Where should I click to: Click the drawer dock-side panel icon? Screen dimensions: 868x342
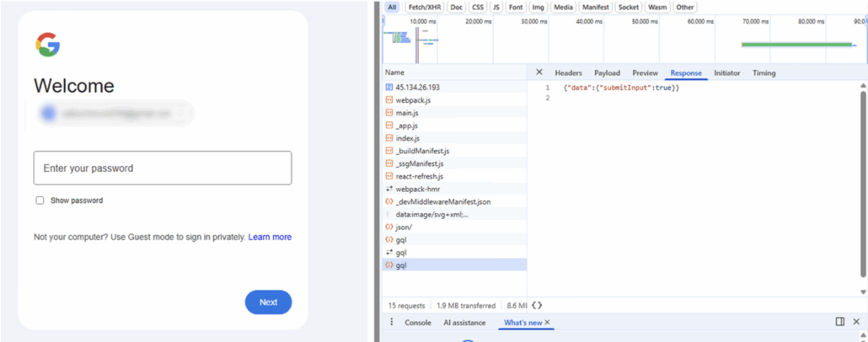point(839,322)
